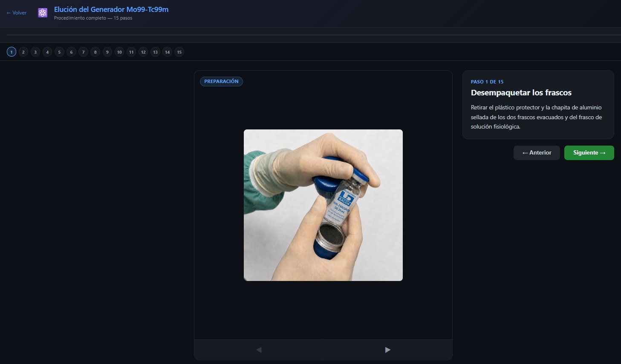The image size is (621, 364).
Task: Jump to step 14 circle
Action: [168, 52]
